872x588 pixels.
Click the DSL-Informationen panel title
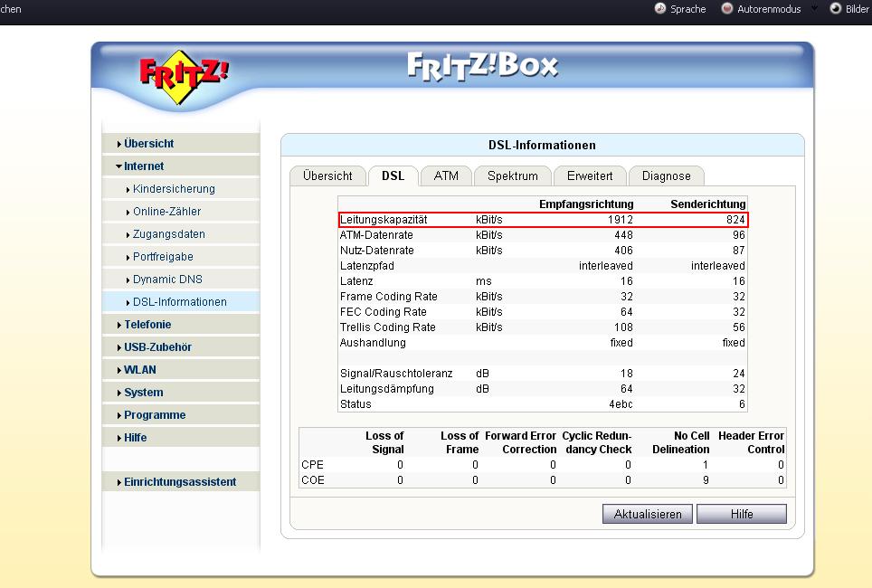[x=542, y=146]
